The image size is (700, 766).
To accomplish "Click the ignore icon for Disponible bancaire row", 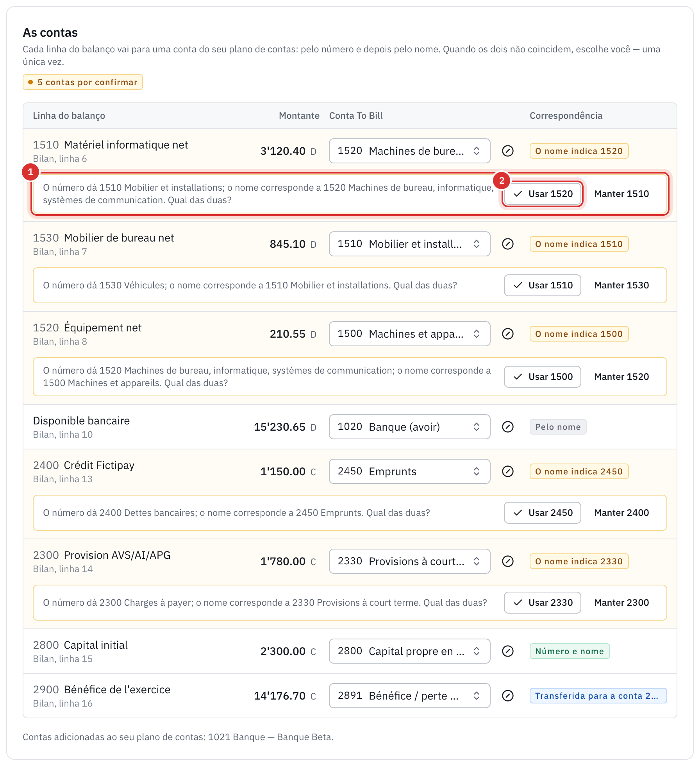I will tap(507, 427).
